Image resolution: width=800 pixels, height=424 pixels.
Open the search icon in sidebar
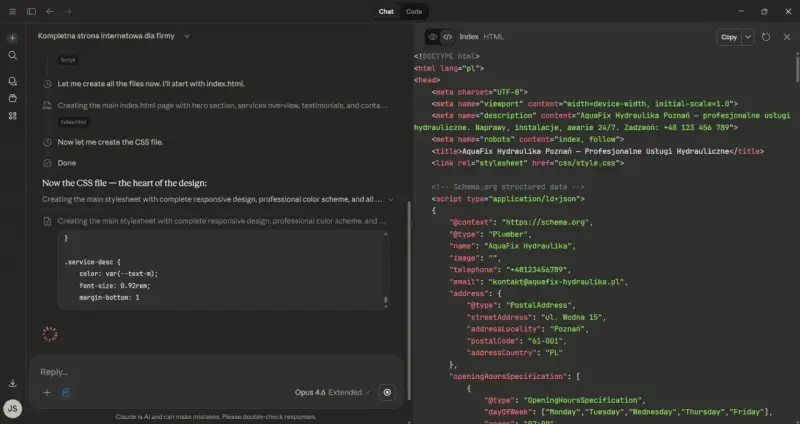tap(13, 55)
